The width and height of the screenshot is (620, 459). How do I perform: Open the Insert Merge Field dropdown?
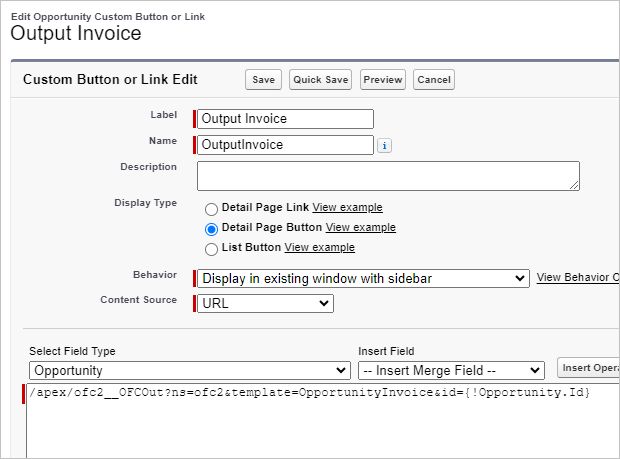click(x=451, y=370)
